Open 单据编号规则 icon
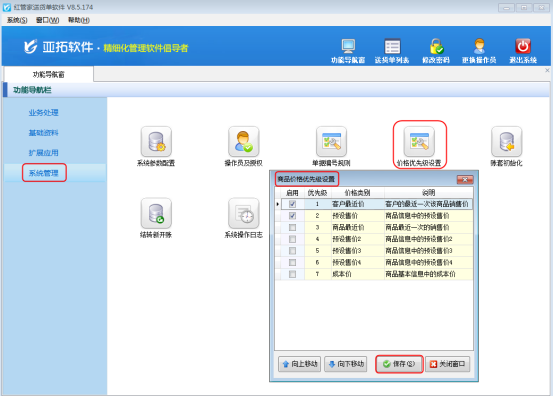Screen dimensions: 553x397 click(x=331, y=142)
